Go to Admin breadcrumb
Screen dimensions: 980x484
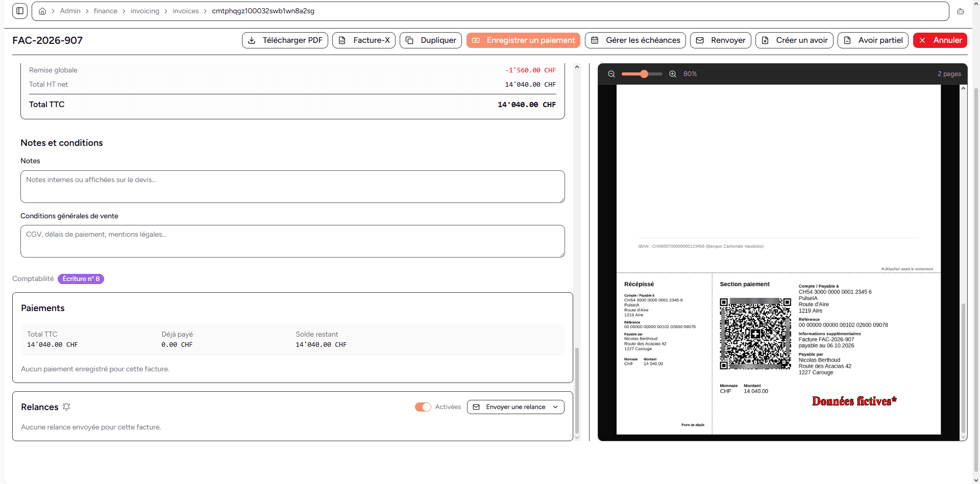70,11
